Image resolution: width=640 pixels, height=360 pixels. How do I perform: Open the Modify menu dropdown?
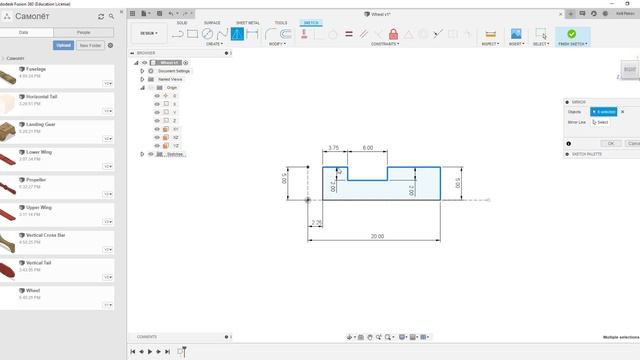click(x=277, y=44)
